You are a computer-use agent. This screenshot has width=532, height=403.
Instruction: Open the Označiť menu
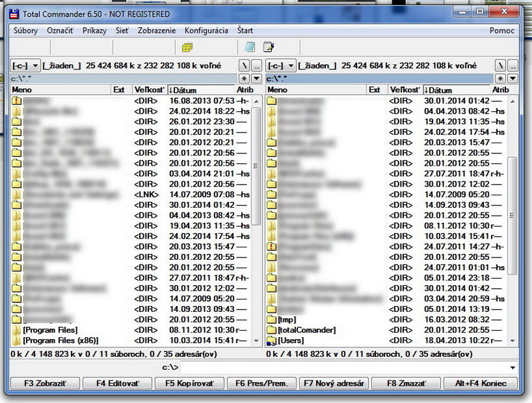[60, 31]
